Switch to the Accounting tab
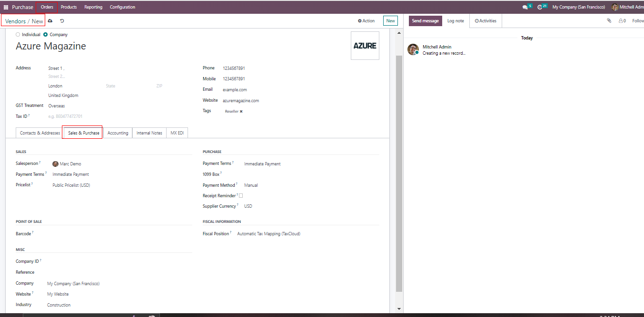The image size is (644, 317). coord(118,133)
